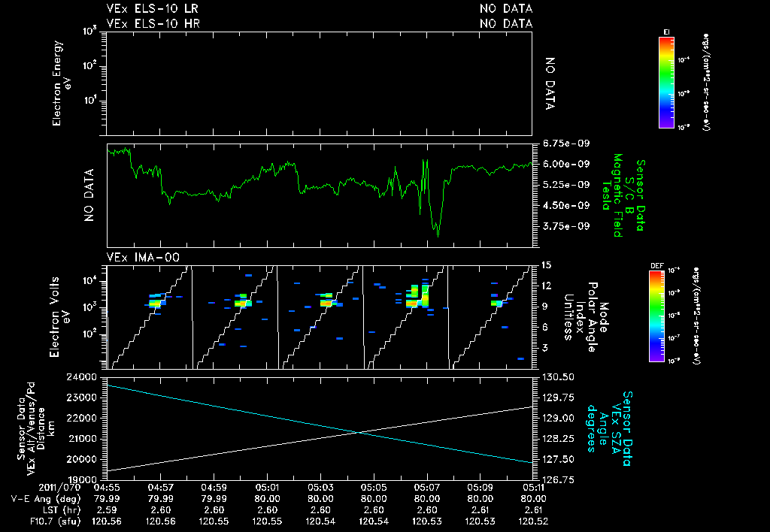Click the magnetic field tick '5.25e-09'
The image size is (770, 532).
(x=566, y=185)
